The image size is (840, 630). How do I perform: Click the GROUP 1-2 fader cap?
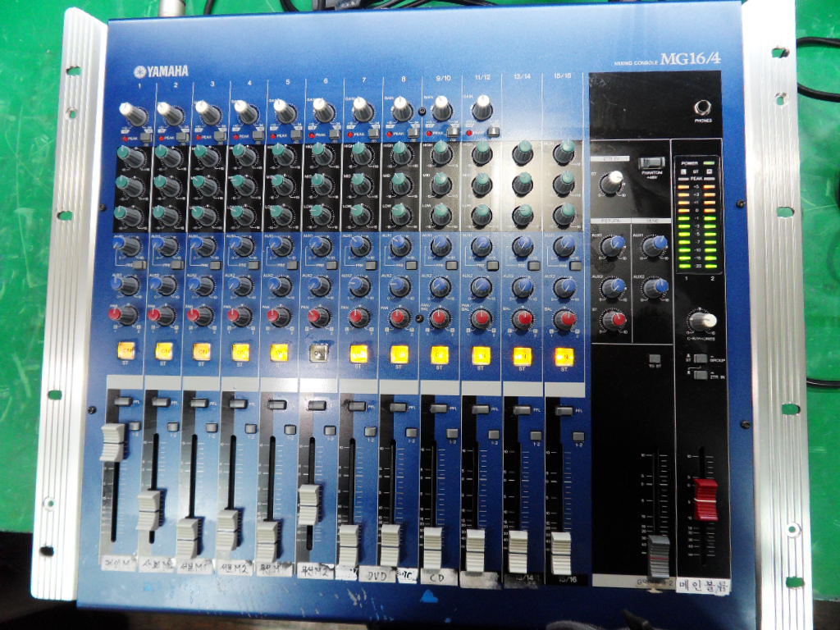659,557
